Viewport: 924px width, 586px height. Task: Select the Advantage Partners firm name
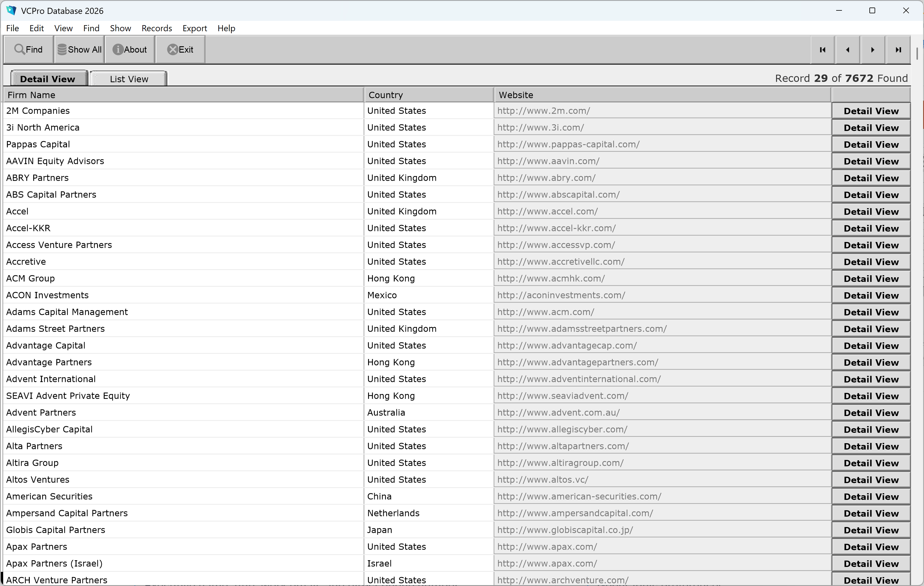pos(49,362)
